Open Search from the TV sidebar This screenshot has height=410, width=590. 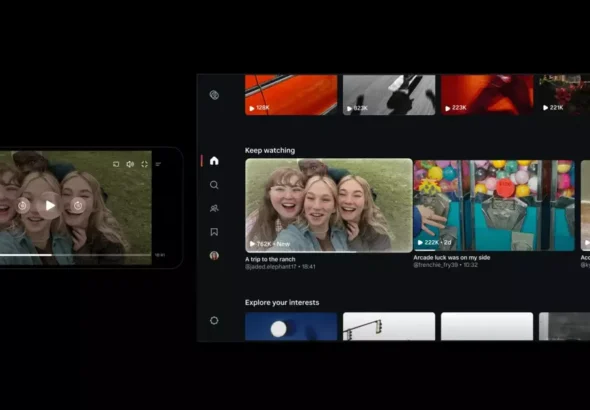point(214,185)
